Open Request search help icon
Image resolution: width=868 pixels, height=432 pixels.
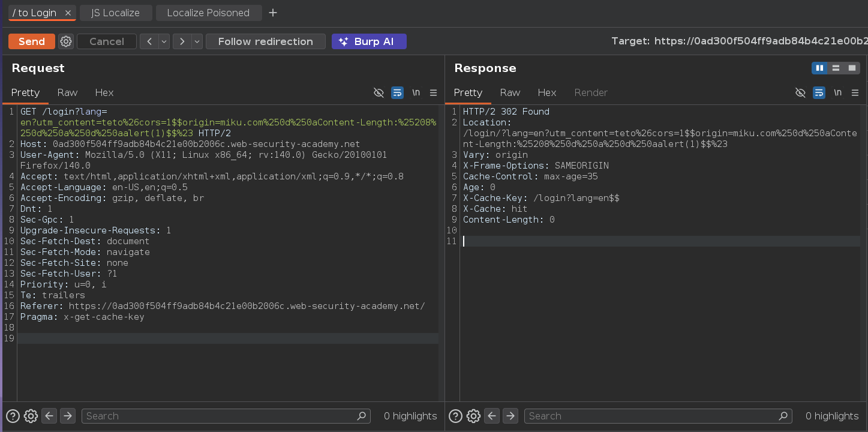[x=13, y=416]
